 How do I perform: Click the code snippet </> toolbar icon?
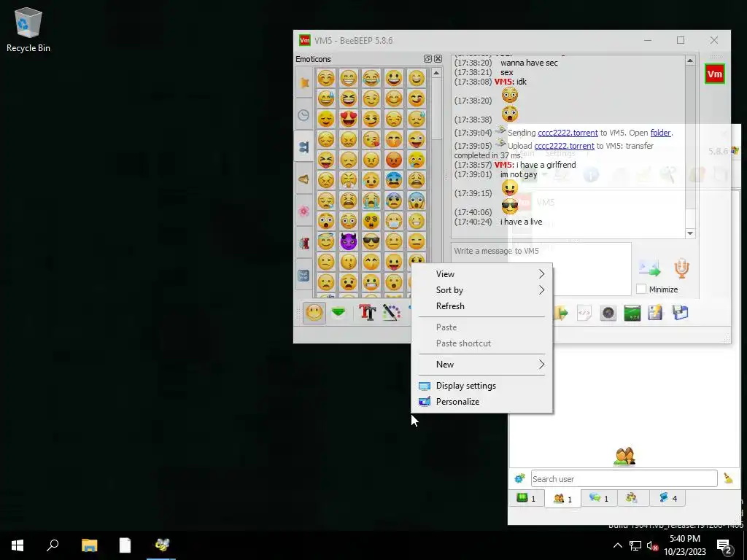[584, 313]
